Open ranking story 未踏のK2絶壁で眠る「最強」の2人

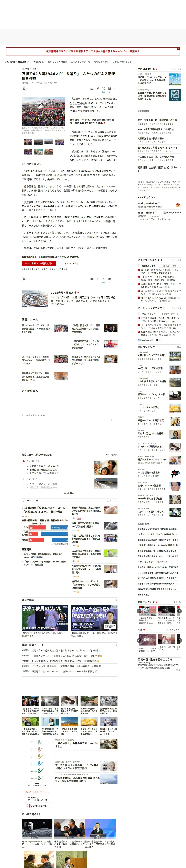pos(161,285)
